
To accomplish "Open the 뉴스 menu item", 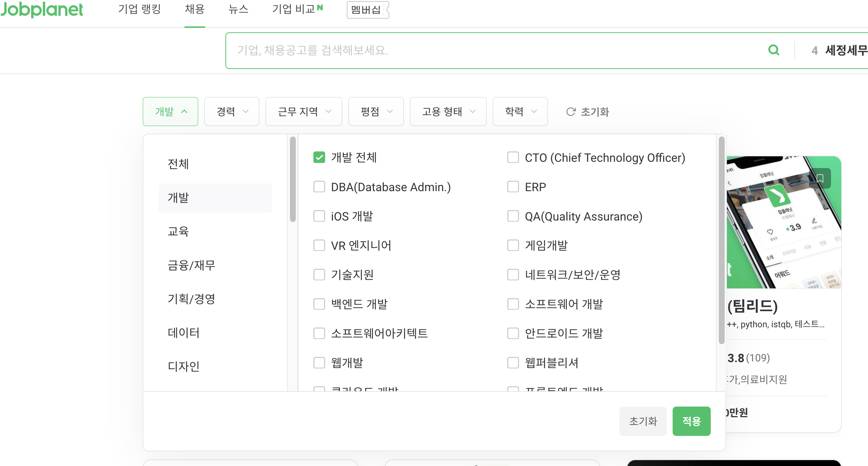I will 238,10.
